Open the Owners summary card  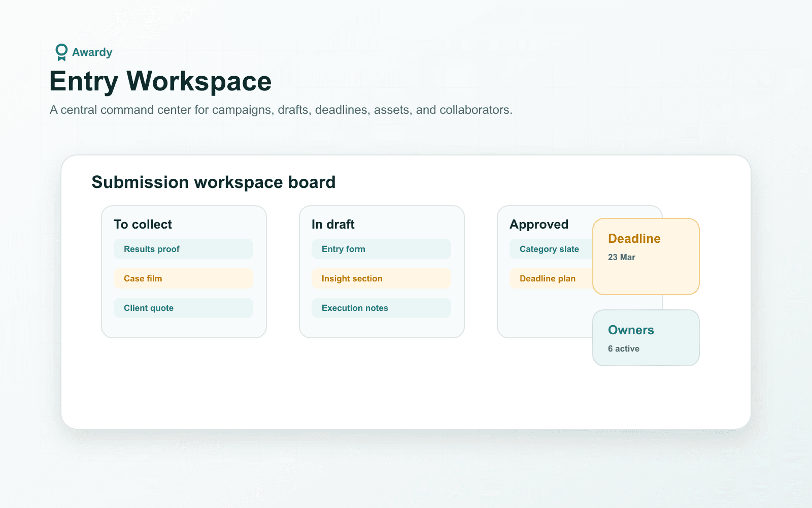(646, 338)
